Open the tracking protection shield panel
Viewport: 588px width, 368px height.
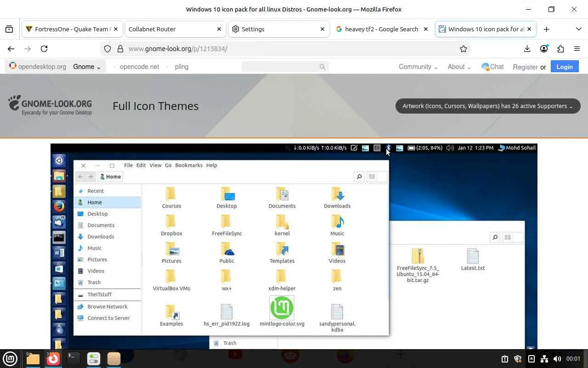coord(107,49)
